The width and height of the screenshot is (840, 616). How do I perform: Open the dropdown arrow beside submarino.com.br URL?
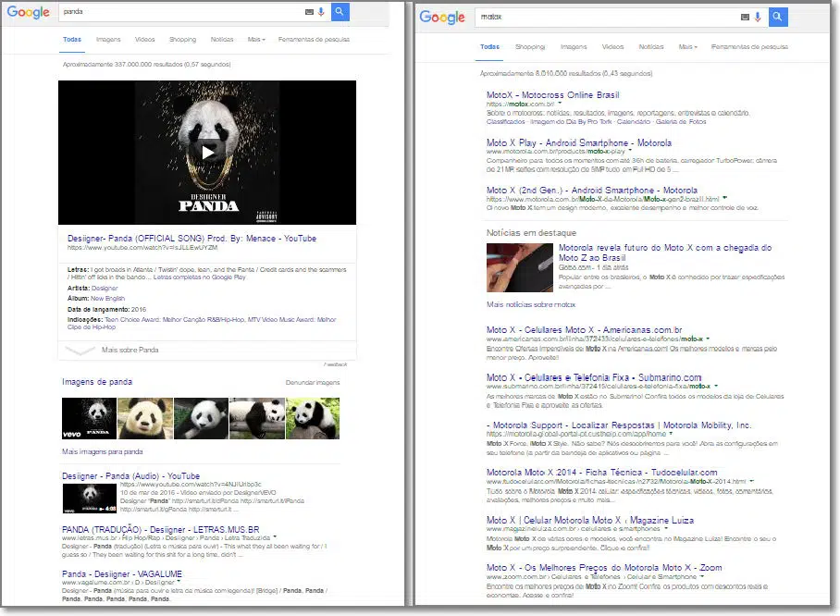coord(716,386)
